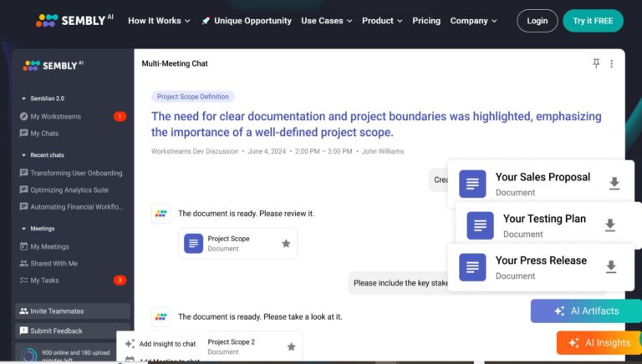Click the AI Artifacts button
The image size is (642, 364).
tap(586, 311)
